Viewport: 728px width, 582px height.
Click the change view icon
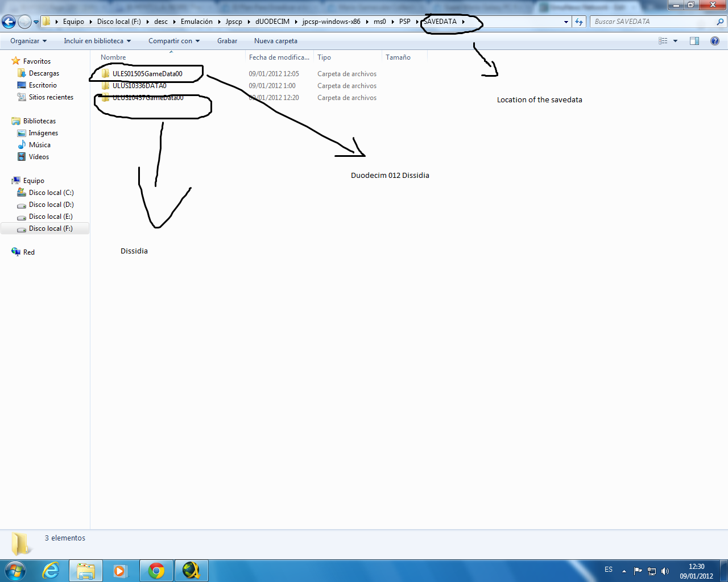(x=663, y=41)
